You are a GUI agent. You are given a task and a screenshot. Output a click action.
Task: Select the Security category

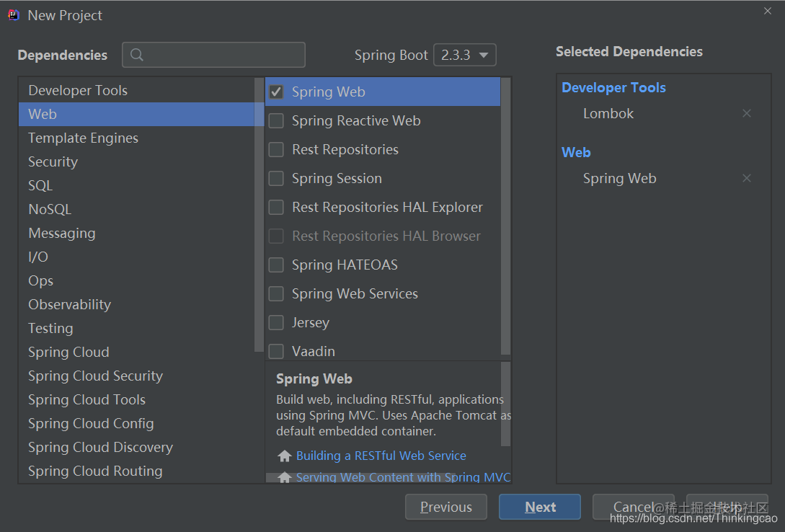pyautogui.click(x=53, y=161)
